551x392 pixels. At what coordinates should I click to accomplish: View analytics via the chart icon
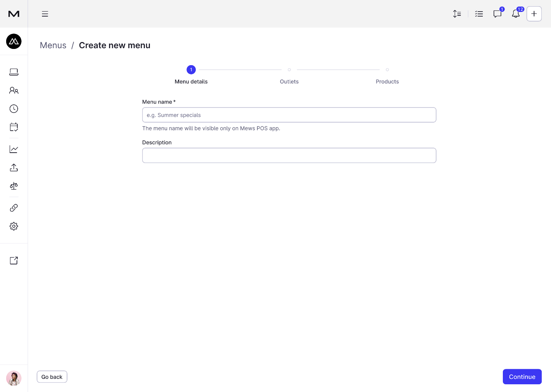tap(13, 149)
